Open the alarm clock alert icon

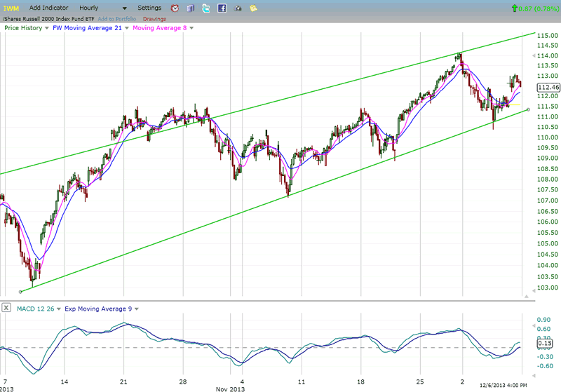point(175,8)
